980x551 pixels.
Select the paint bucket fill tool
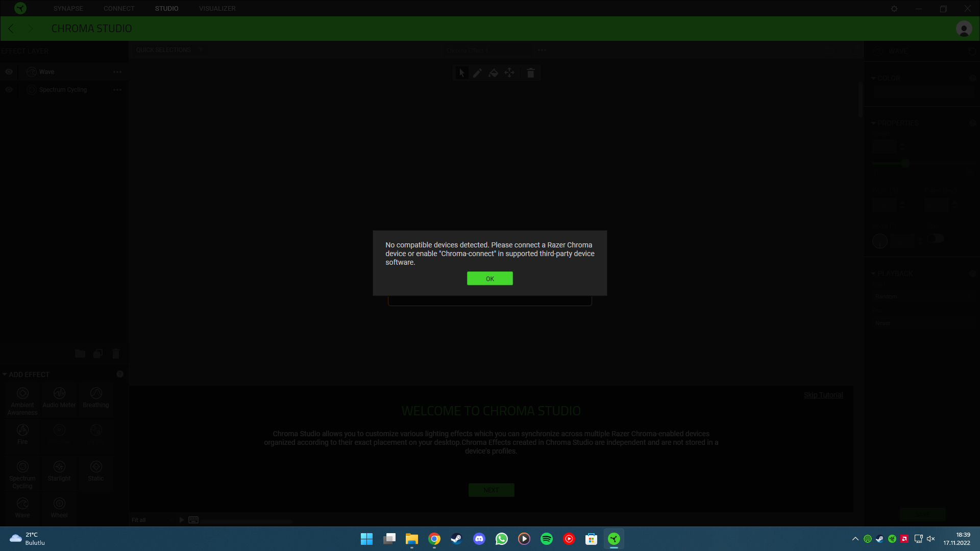click(x=493, y=73)
